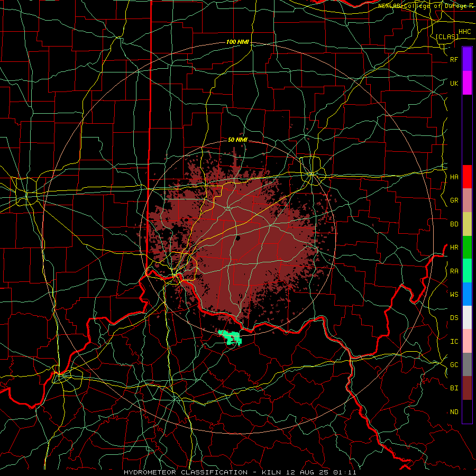The width and height of the screenshot is (476, 476).
Task: Click the "BI" legend label text
Action: [x=454, y=388]
